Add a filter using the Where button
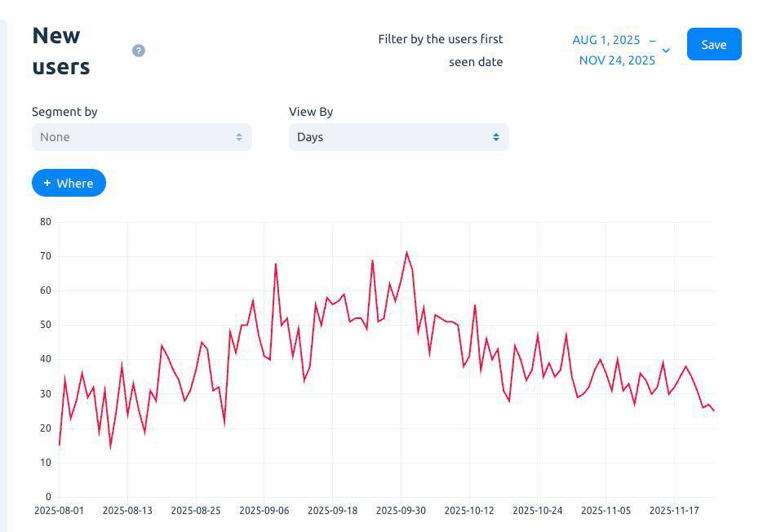Image resolution: width=763 pixels, height=532 pixels. [x=69, y=183]
